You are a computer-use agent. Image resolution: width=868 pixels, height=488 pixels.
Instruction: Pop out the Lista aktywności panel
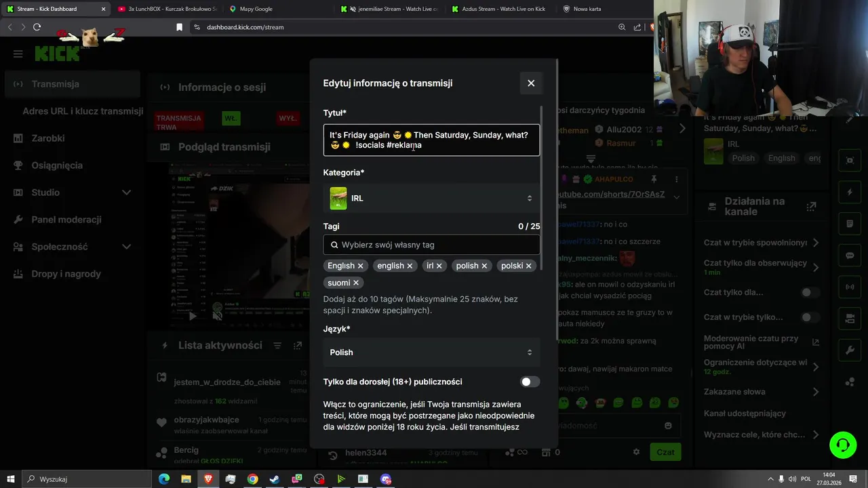(298, 346)
